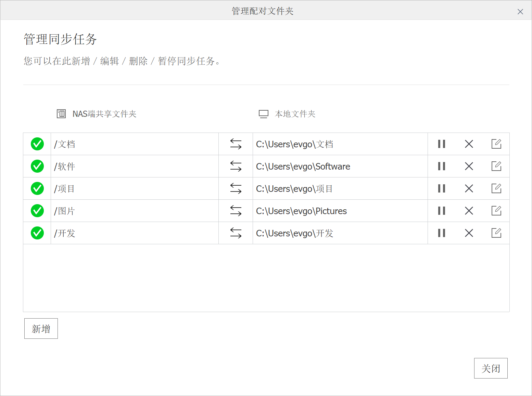Delete the /项目 sync task
This screenshot has height=396, width=532.
pos(469,188)
